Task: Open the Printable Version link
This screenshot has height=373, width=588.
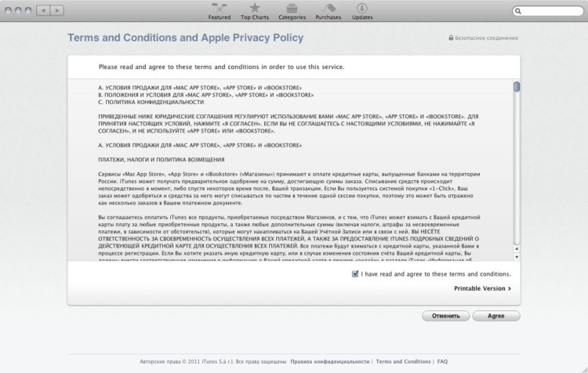Action: point(482,288)
